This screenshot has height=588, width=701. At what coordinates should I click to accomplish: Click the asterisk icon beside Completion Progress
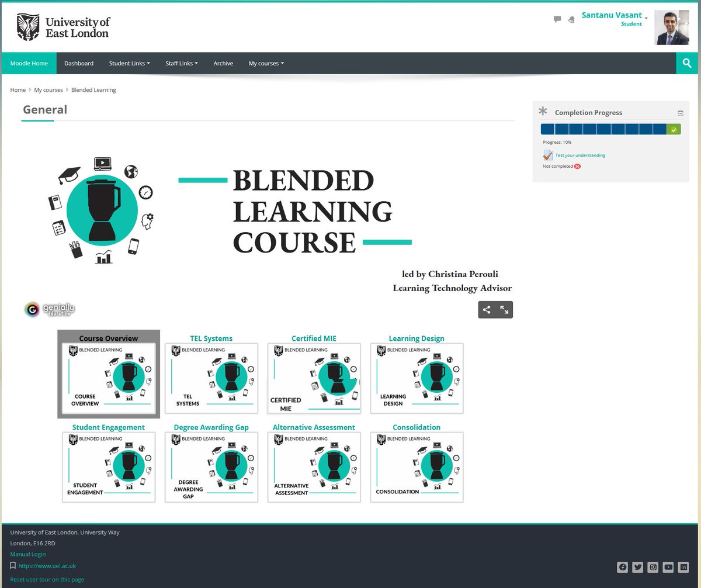click(543, 111)
